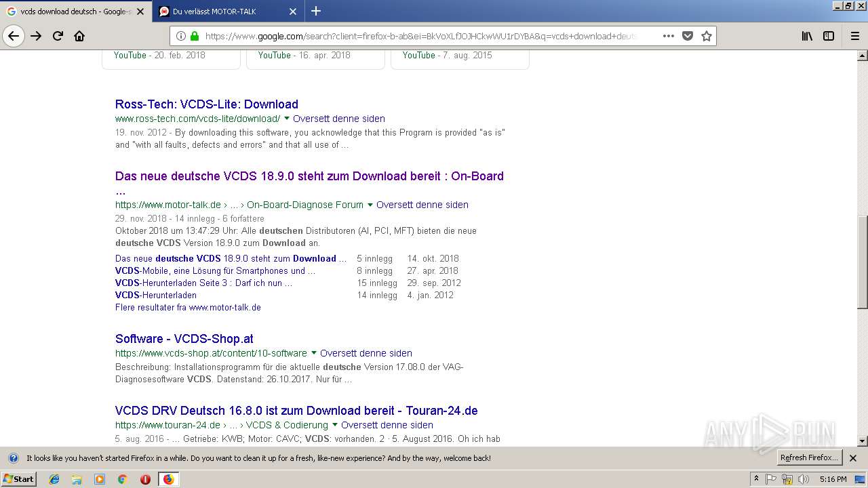Click the notification question mark icon
Image resolution: width=868 pixels, height=488 pixels.
[14, 458]
